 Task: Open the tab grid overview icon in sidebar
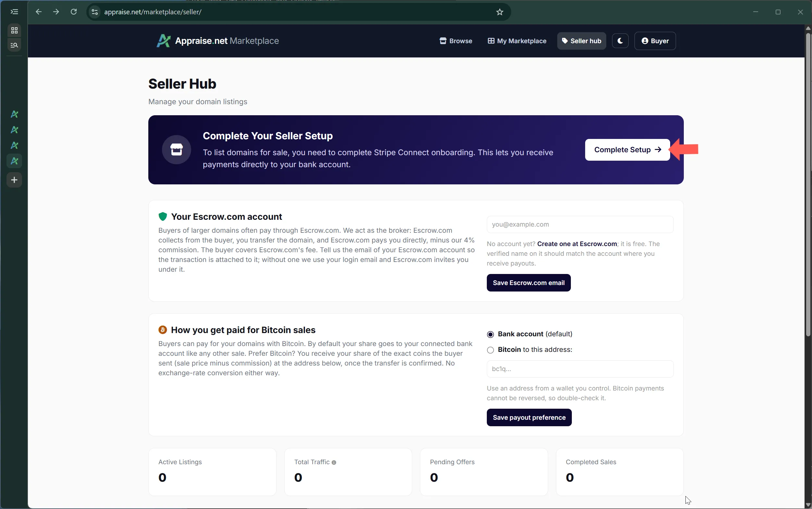point(14,31)
